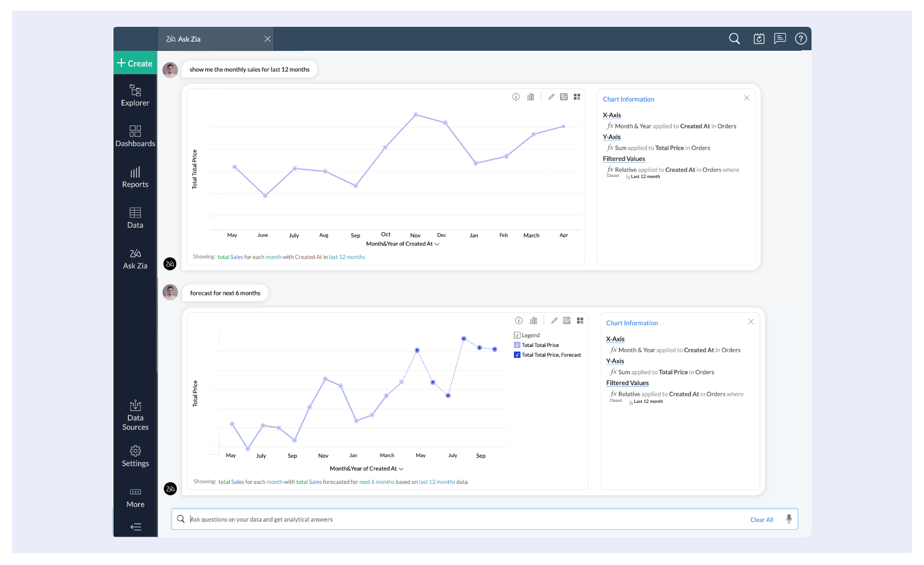Go to Dashboards in the sidebar
The height and width of the screenshot is (565, 924).
click(135, 136)
